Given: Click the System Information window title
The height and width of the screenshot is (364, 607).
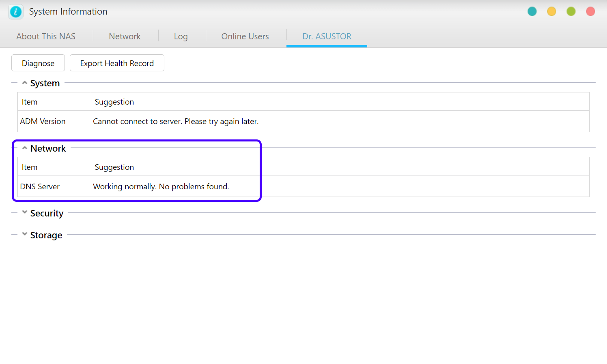Looking at the screenshot, I should point(68,11).
